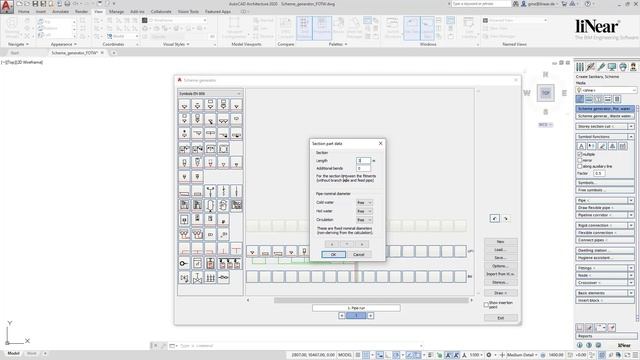Enable the 'mirror' checkbox

point(580,160)
